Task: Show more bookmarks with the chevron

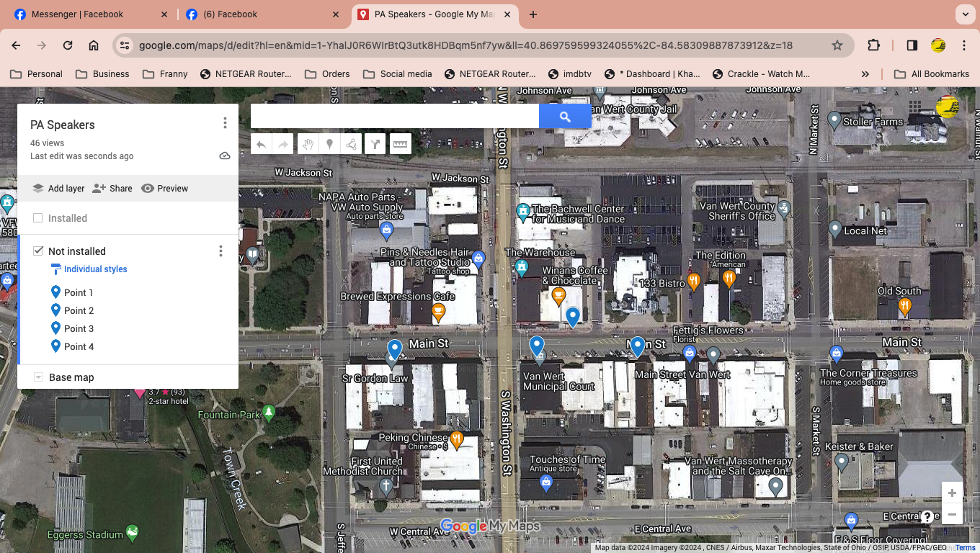Action: point(865,73)
